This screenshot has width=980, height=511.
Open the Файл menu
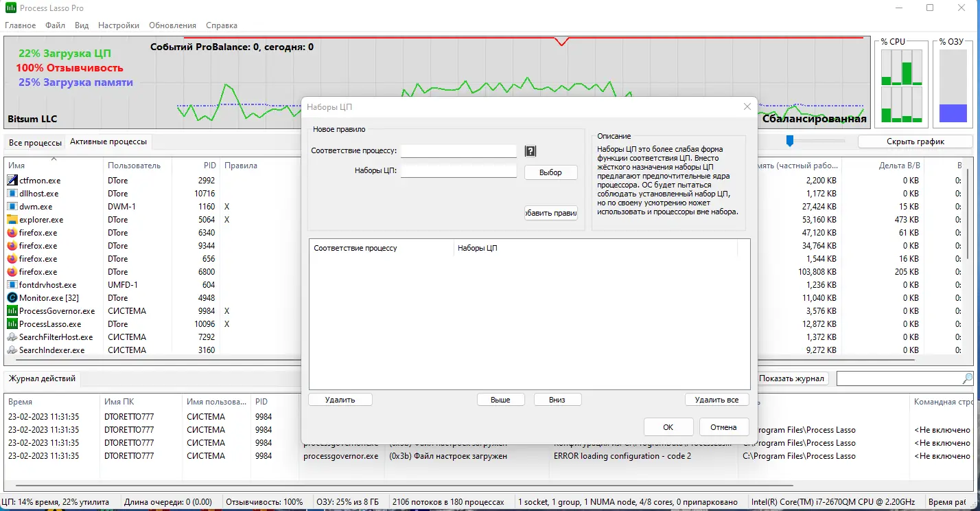pyautogui.click(x=56, y=25)
